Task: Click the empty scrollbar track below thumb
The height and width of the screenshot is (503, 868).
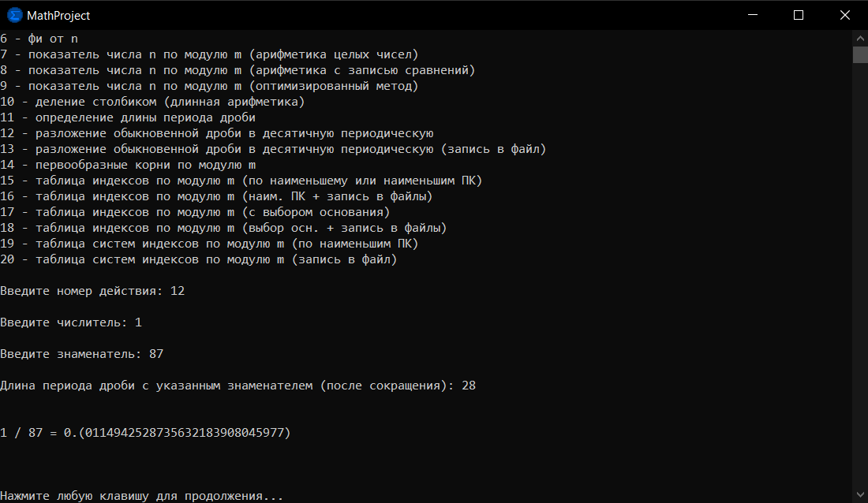Action: [860, 276]
